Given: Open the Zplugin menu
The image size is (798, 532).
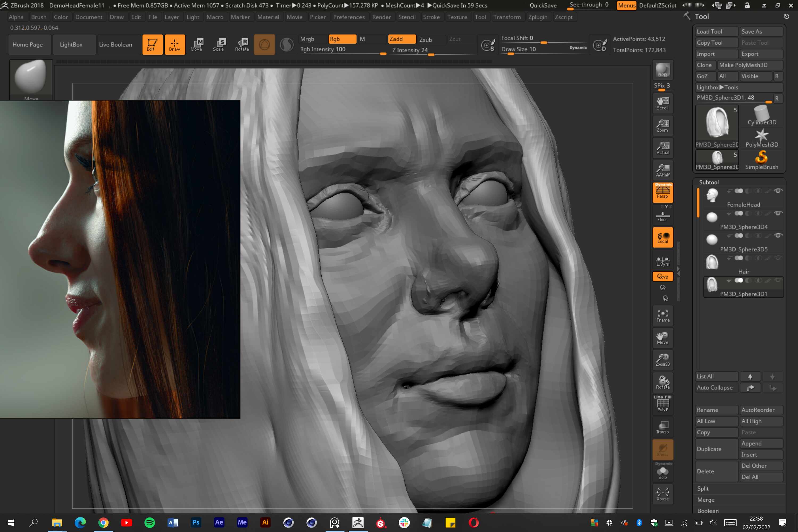Looking at the screenshot, I should [537, 17].
